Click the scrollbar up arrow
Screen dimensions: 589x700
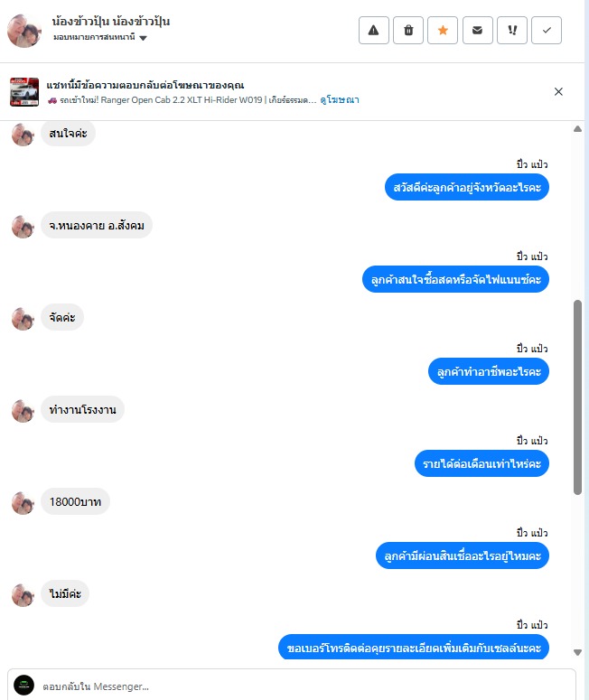click(577, 129)
